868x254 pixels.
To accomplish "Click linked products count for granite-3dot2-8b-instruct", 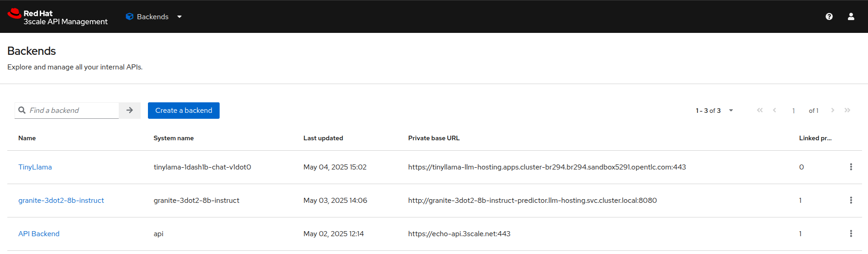I will [x=800, y=201].
